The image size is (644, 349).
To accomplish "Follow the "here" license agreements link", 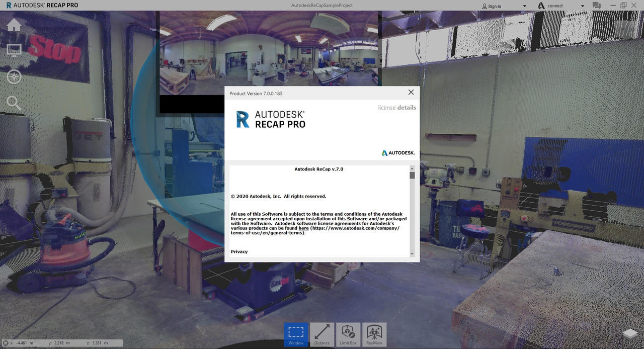I will [x=304, y=228].
